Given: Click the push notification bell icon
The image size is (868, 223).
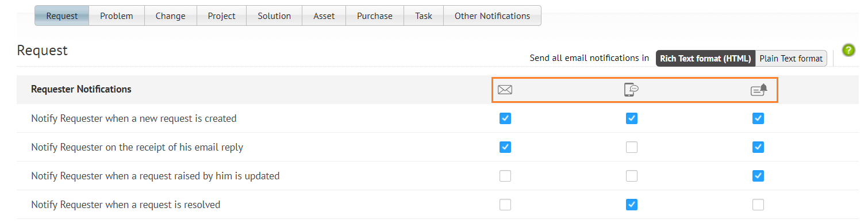Looking at the screenshot, I should coord(759,90).
